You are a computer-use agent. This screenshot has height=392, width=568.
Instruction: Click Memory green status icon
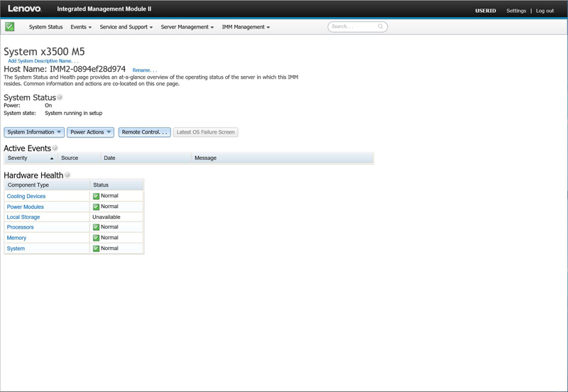coord(96,238)
